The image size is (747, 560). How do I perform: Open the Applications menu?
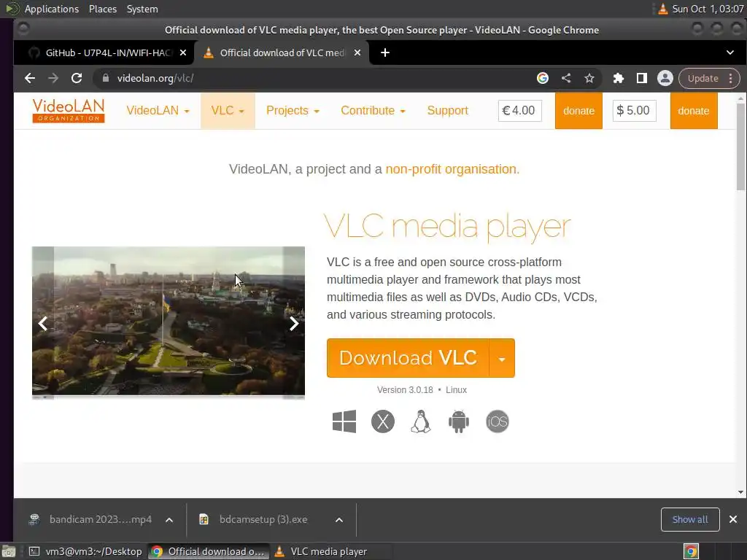pos(52,9)
